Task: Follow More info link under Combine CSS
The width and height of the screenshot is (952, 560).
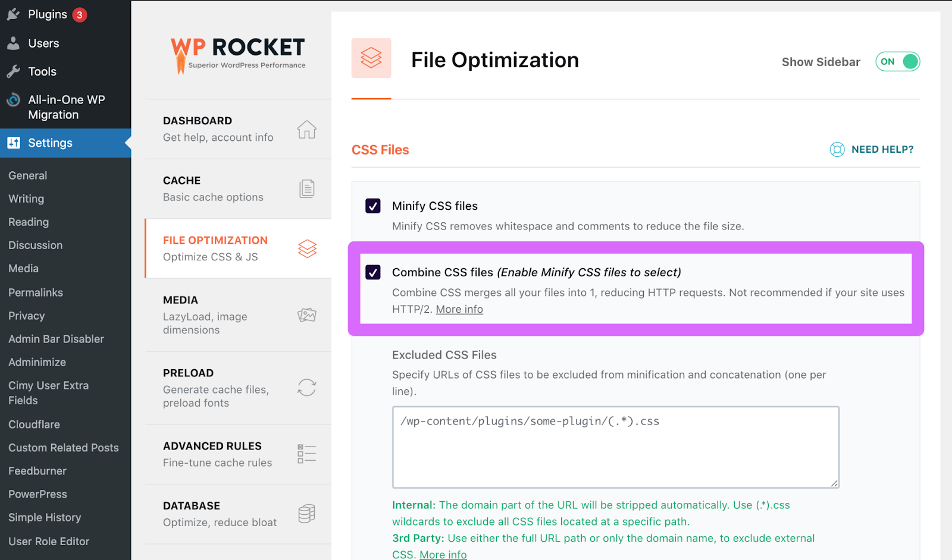Action: [459, 309]
